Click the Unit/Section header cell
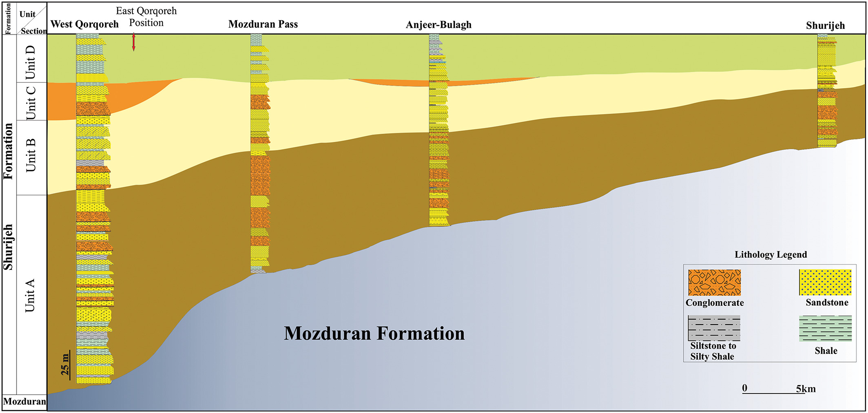868x413 pixels. coord(32,18)
